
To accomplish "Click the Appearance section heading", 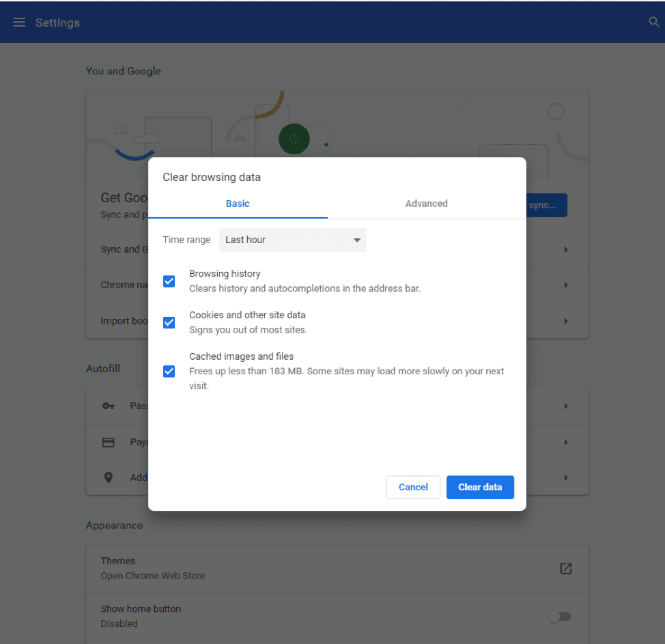I will tap(115, 525).
